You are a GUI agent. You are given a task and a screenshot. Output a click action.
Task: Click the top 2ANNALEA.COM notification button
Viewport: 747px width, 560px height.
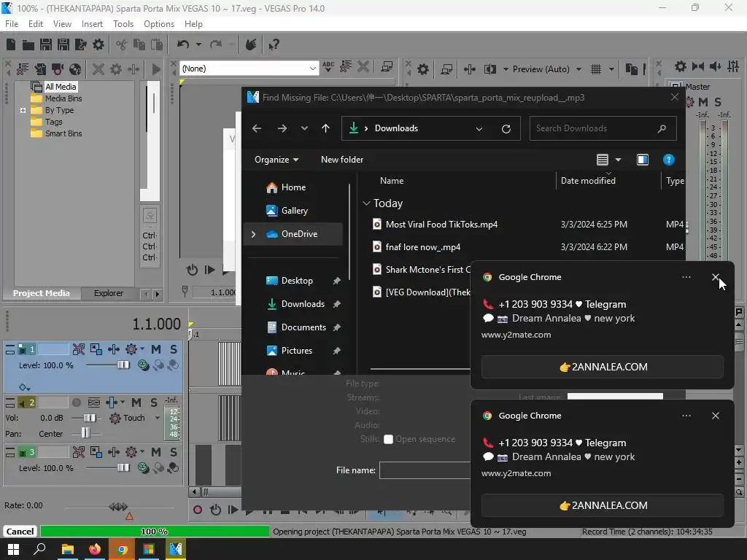pos(603,367)
